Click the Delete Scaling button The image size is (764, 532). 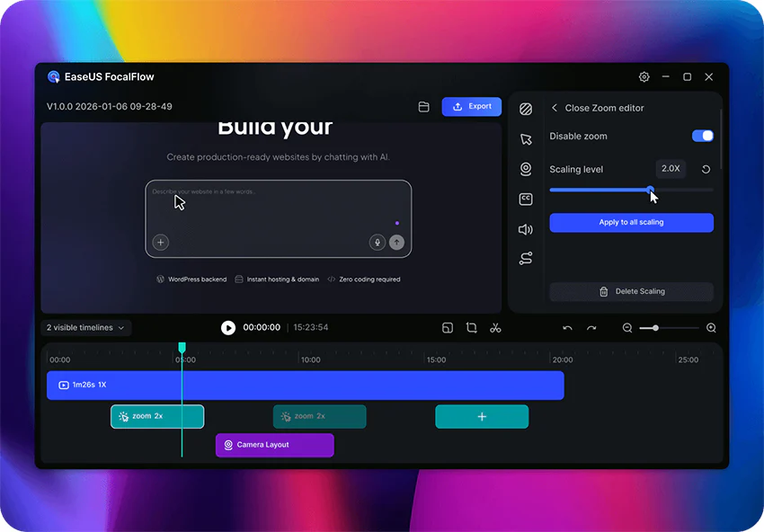point(632,291)
